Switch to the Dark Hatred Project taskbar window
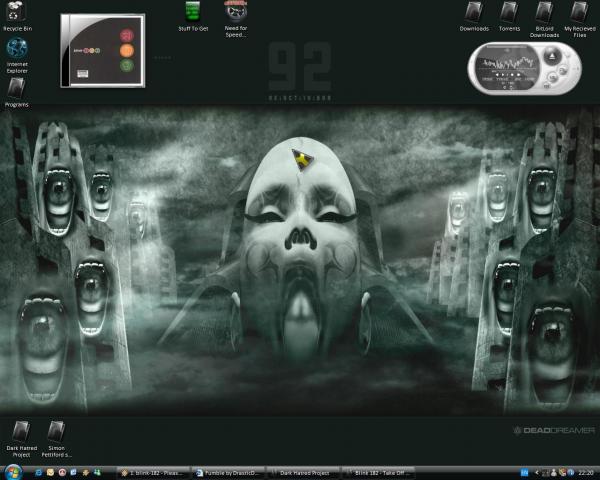The image size is (600, 480). 303,473
